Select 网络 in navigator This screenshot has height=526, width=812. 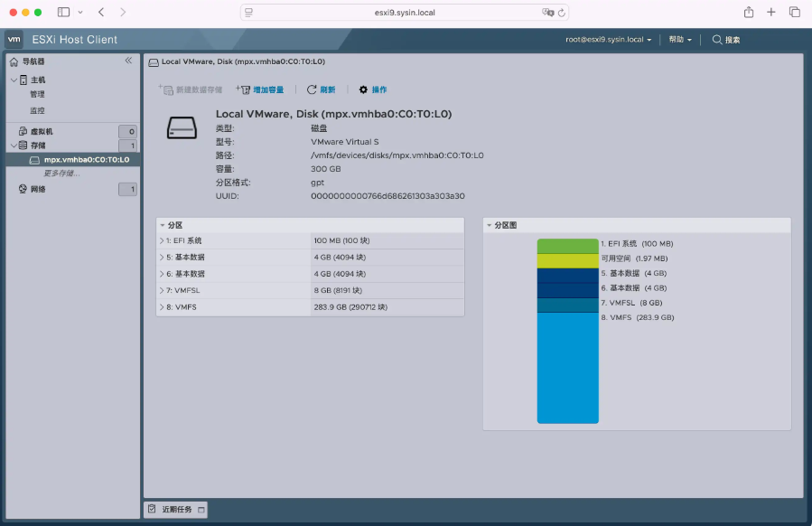tap(38, 189)
